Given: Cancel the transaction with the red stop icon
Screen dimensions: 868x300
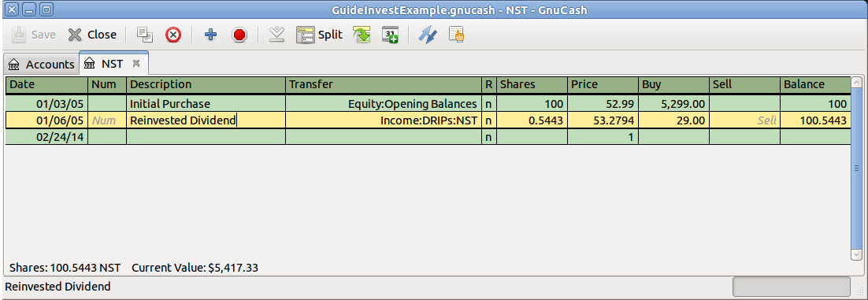Looking at the screenshot, I should coord(239,35).
